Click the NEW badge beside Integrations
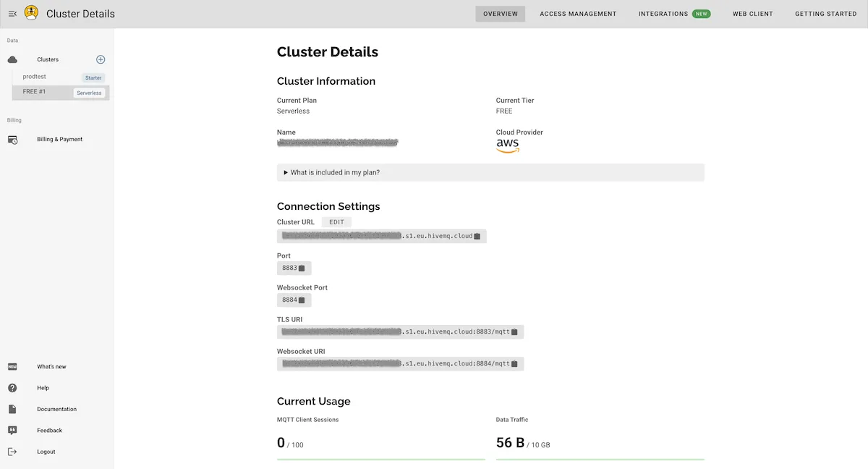The height and width of the screenshot is (469, 868). pyautogui.click(x=701, y=14)
